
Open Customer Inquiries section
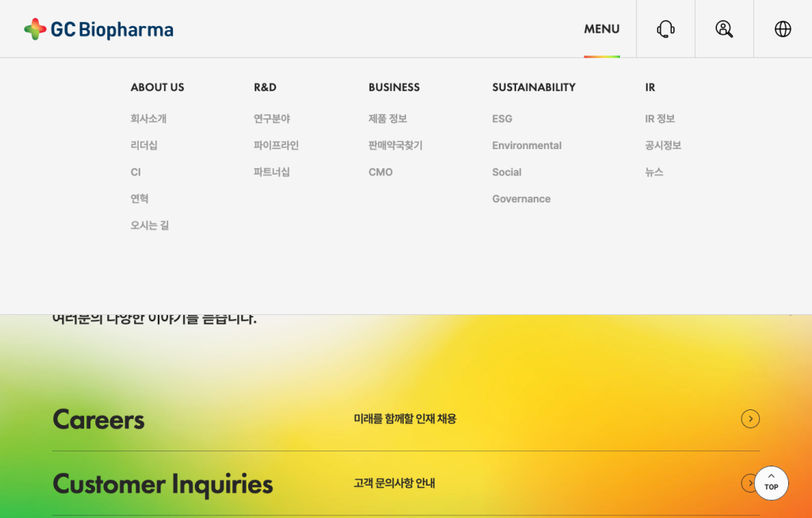(x=163, y=484)
